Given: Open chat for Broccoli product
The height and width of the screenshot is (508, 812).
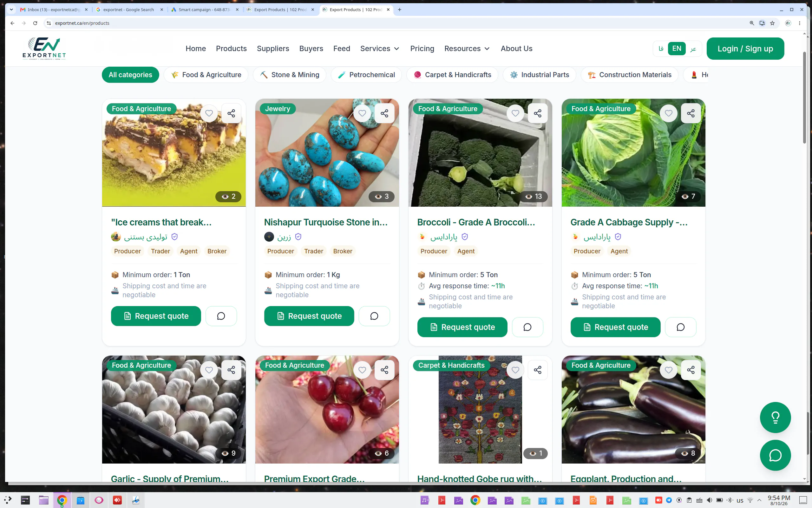Looking at the screenshot, I should point(527,327).
